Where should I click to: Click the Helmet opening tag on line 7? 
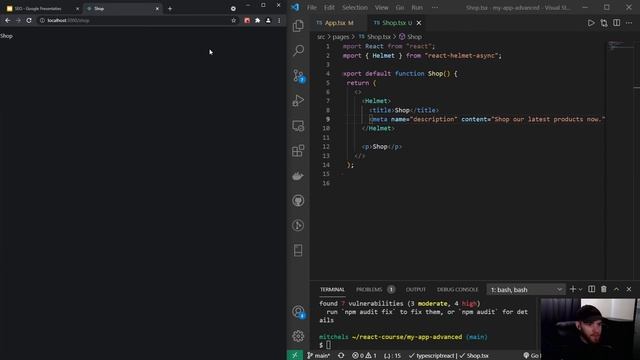point(376,101)
